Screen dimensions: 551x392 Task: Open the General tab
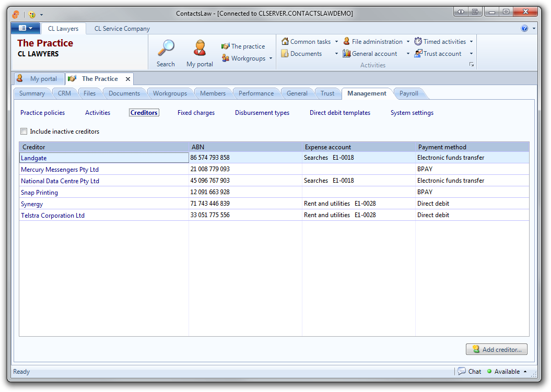pyautogui.click(x=297, y=93)
